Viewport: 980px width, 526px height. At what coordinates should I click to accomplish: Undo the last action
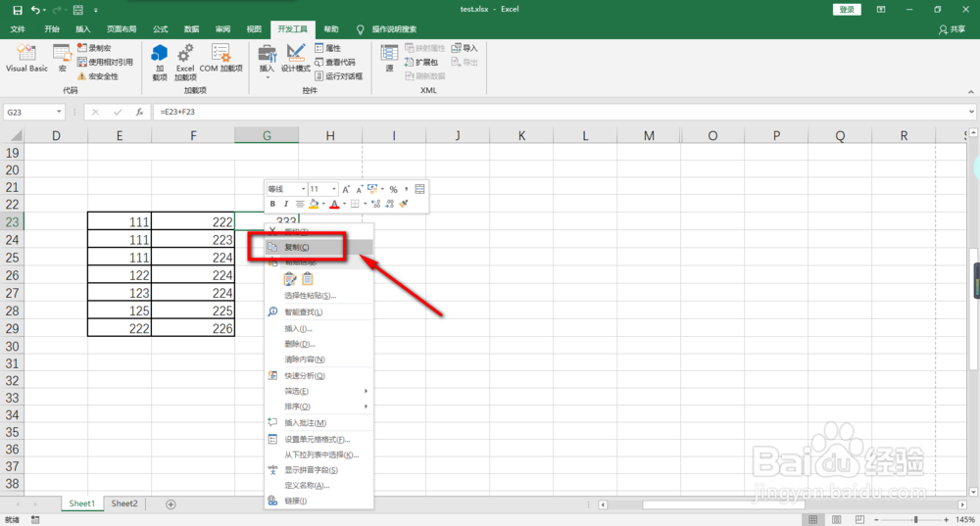pyautogui.click(x=35, y=10)
